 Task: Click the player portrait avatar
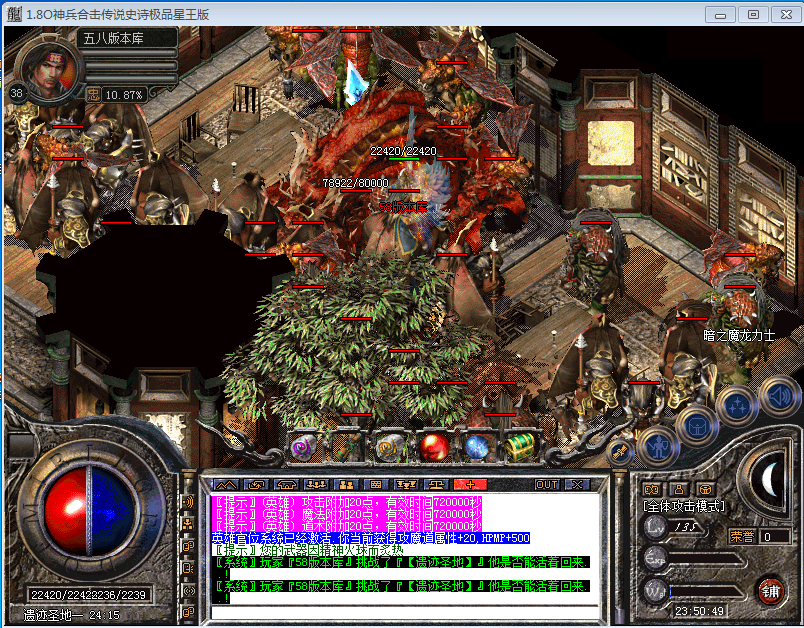pyautogui.click(x=48, y=68)
